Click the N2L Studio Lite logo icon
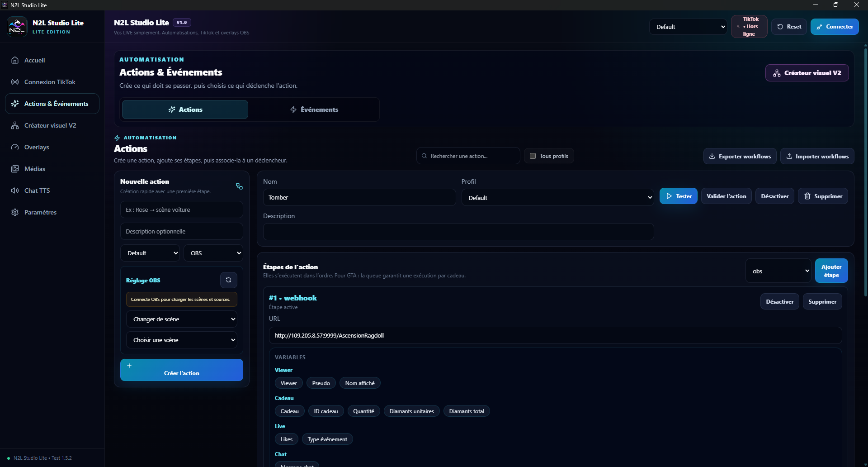Image resolution: width=868 pixels, height=467 pixels. [17, 27]
